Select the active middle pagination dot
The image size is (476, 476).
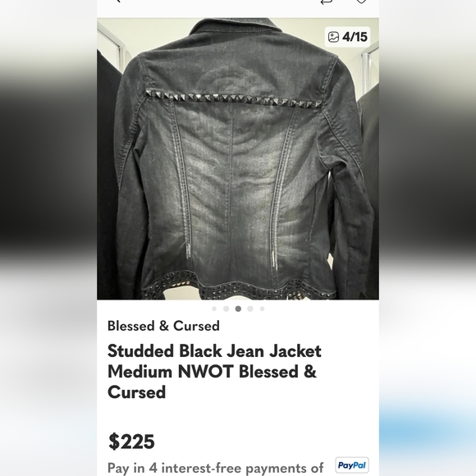coord(238,309)
